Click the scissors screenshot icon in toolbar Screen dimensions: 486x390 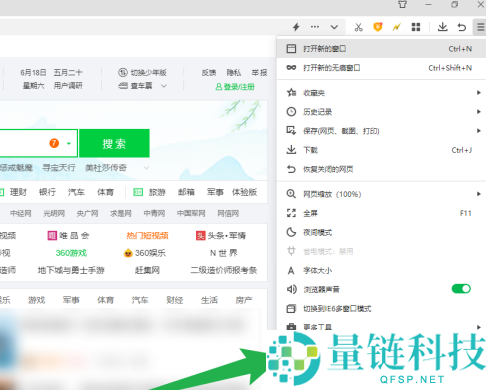[x=359, y=27]
